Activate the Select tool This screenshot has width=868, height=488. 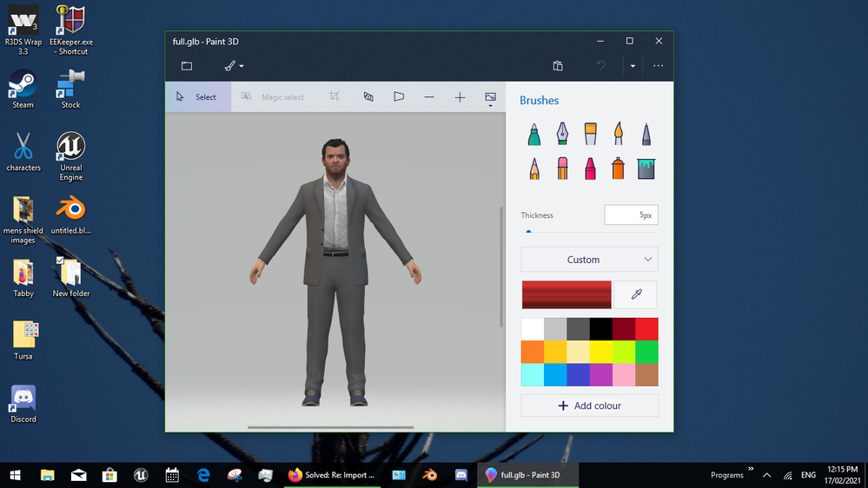198,97
